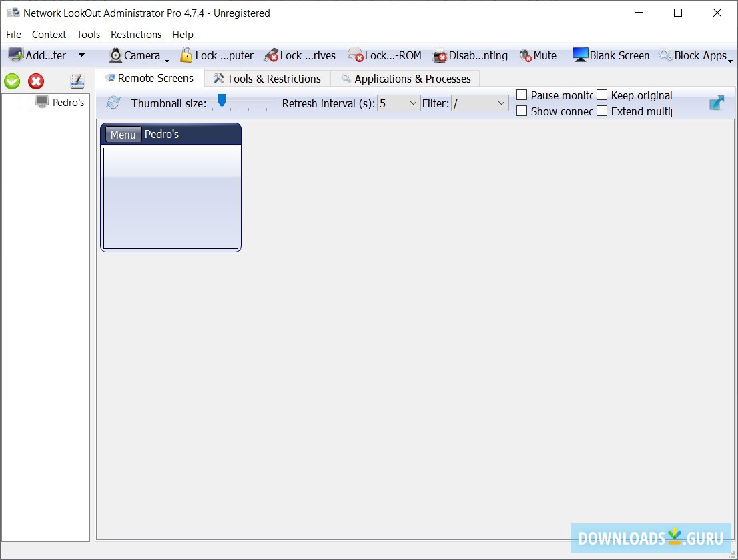This screenshot has height=560, width=738.
Task: Click the Disable Printing toolbar icon
Action: pyautogui.click(x=469, y=55)
